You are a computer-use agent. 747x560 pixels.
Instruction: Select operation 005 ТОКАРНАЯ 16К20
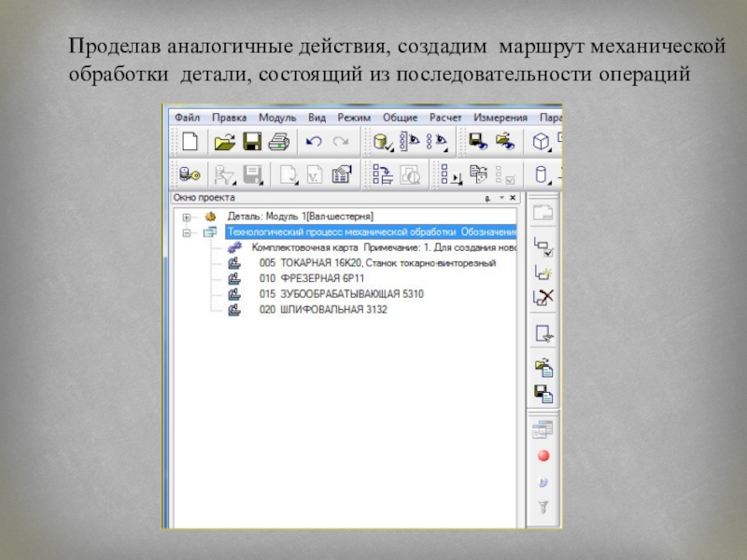373,263
